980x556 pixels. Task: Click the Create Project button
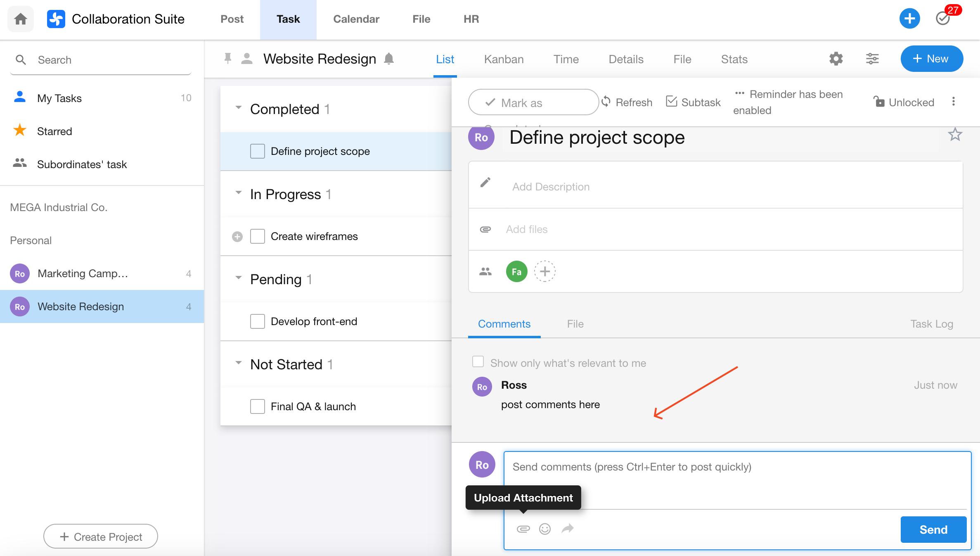pyautogui.click(x=101, y=537)
